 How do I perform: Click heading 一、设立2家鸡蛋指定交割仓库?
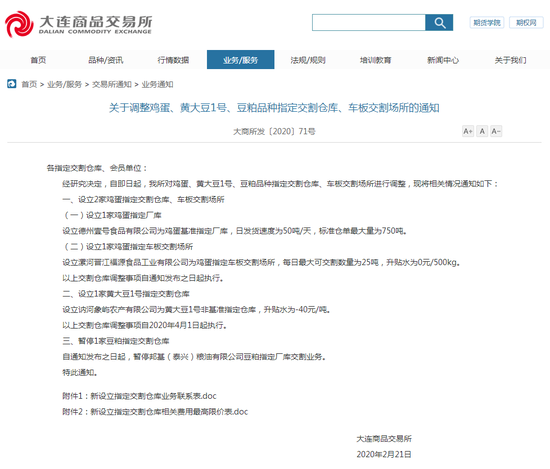[143, 200]
